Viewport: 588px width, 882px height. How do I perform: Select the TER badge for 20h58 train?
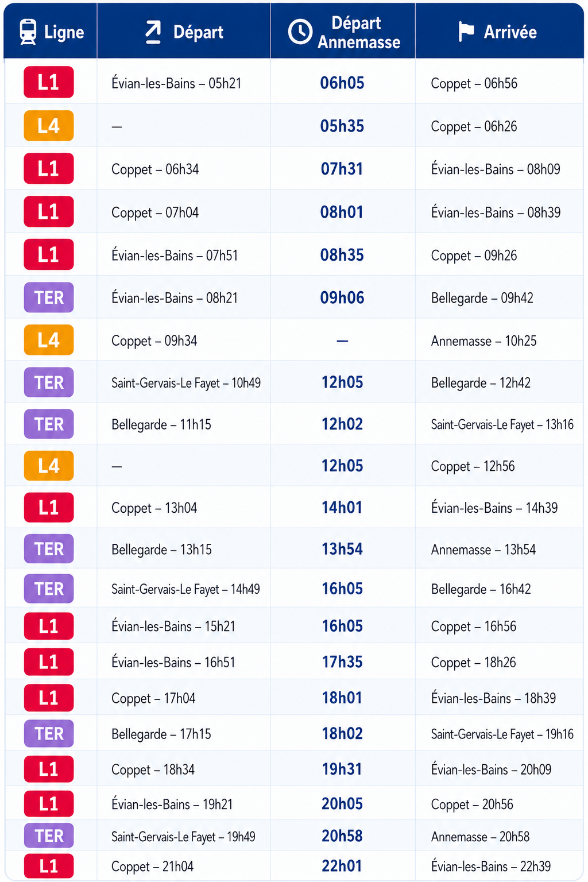pos(49,835)
